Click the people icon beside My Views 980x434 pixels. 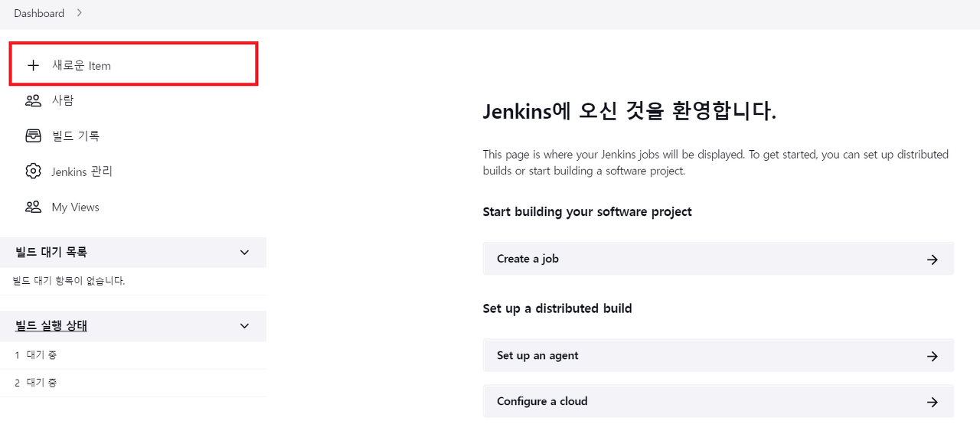(x=33, y=207)
